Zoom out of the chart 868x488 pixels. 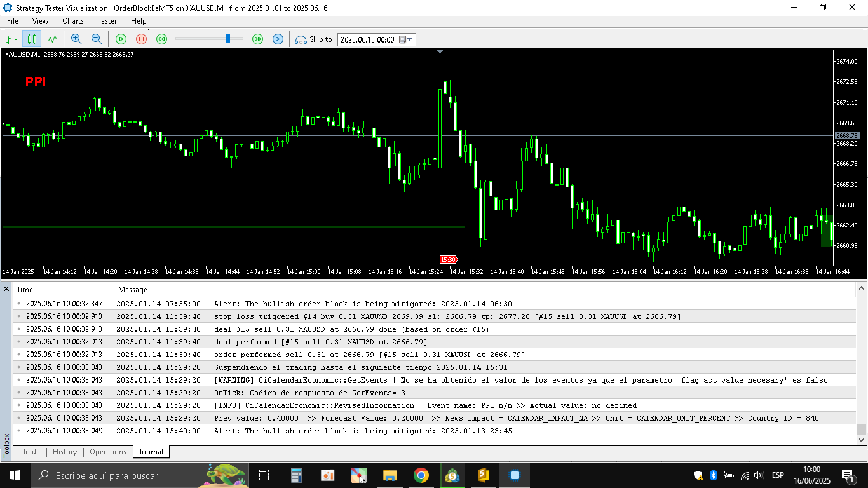pyautogui.click(x=97, y=39)
